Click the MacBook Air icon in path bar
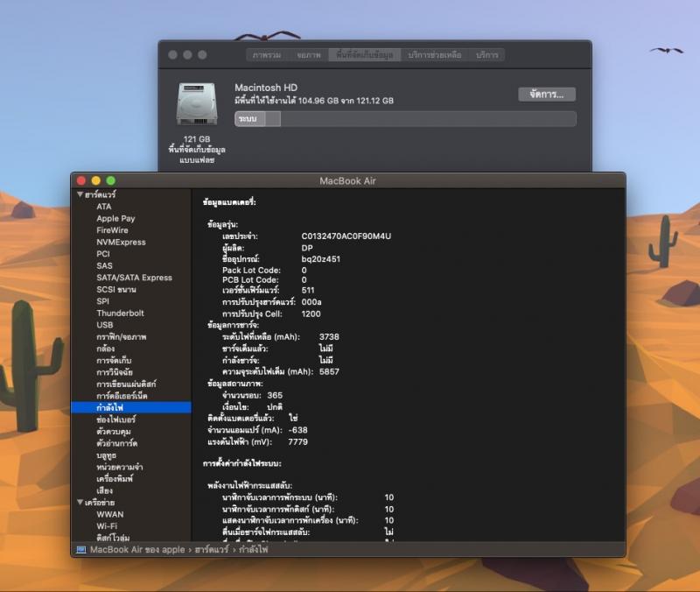This screenshot has width=700, height=592. (81, 550)
